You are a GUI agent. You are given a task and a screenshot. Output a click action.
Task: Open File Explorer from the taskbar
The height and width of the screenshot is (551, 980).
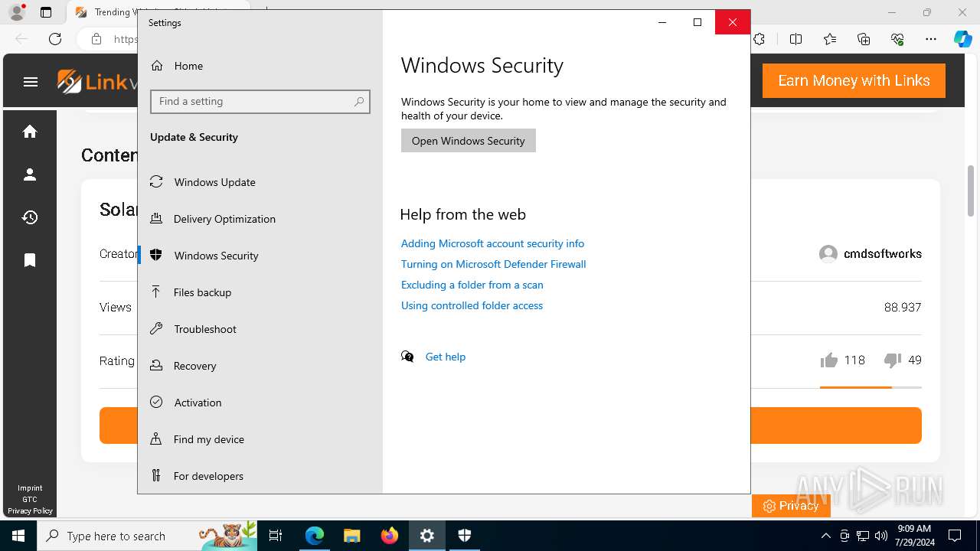coord(352,536)
